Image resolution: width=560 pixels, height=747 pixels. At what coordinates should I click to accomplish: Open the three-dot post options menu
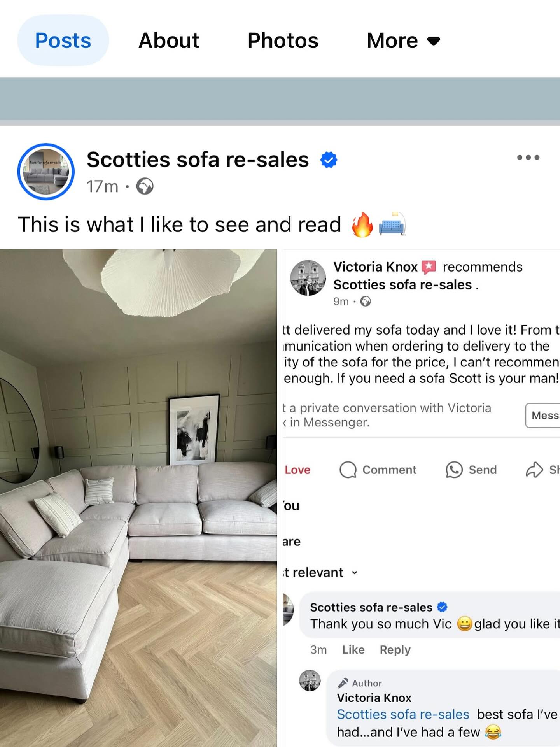coord(528,158)
